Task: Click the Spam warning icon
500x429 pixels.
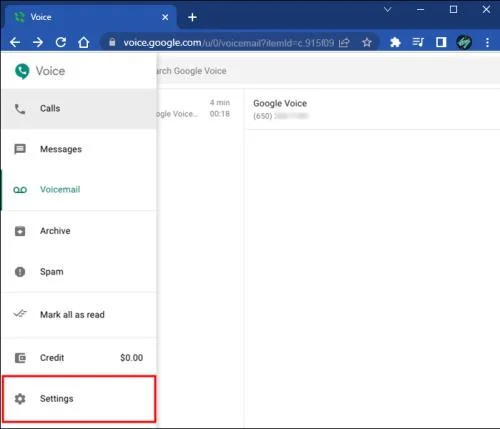Action: [20, 272]
